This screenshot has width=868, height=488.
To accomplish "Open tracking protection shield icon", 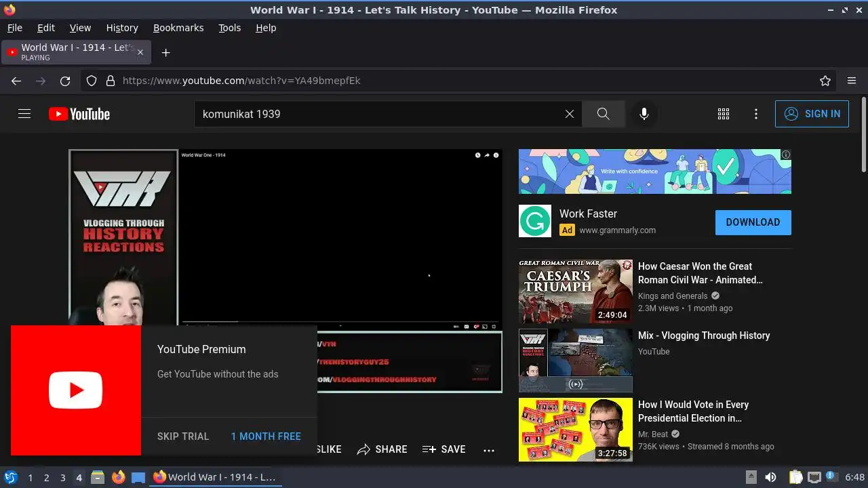I will [x=92, y=81].
